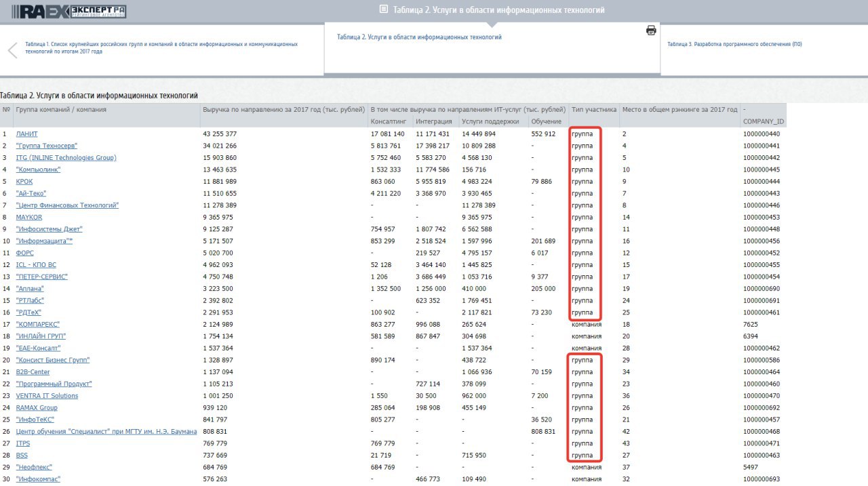Select the Таблица 2 navigation tab
Viewport: 868px width, 486px height.
point(419,37)
